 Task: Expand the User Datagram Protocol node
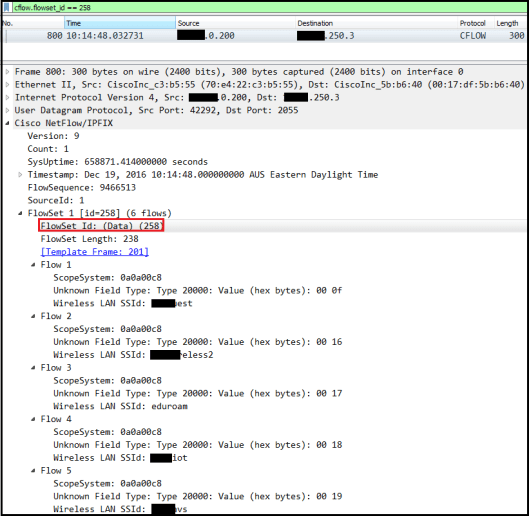(7, 110)
